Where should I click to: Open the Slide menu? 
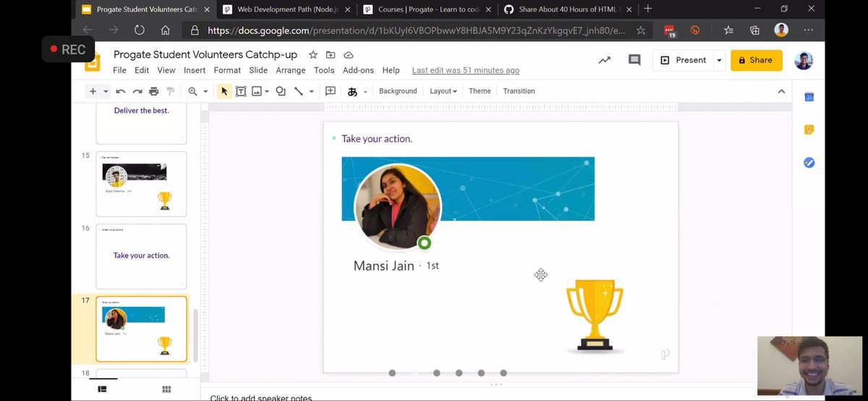pos(258,70)
